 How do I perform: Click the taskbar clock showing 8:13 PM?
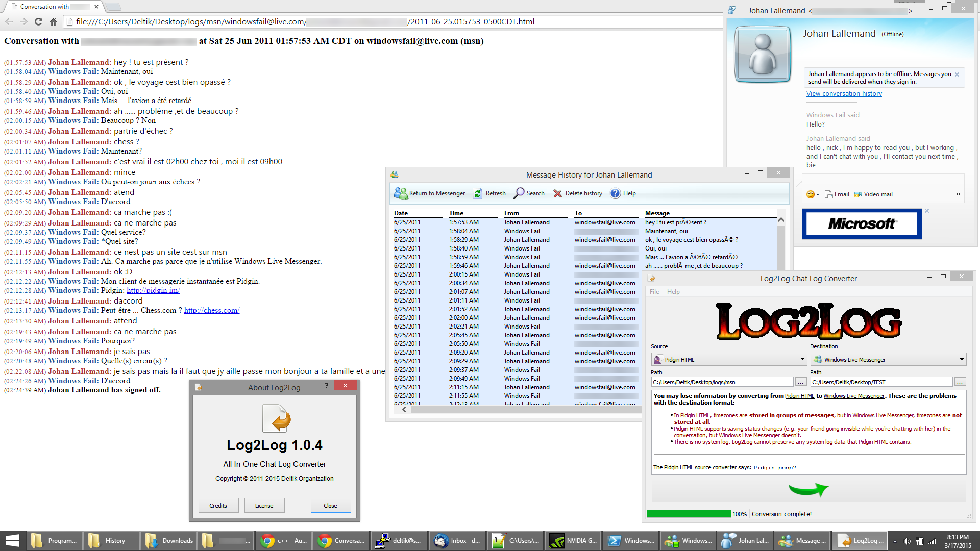[958, 541]
